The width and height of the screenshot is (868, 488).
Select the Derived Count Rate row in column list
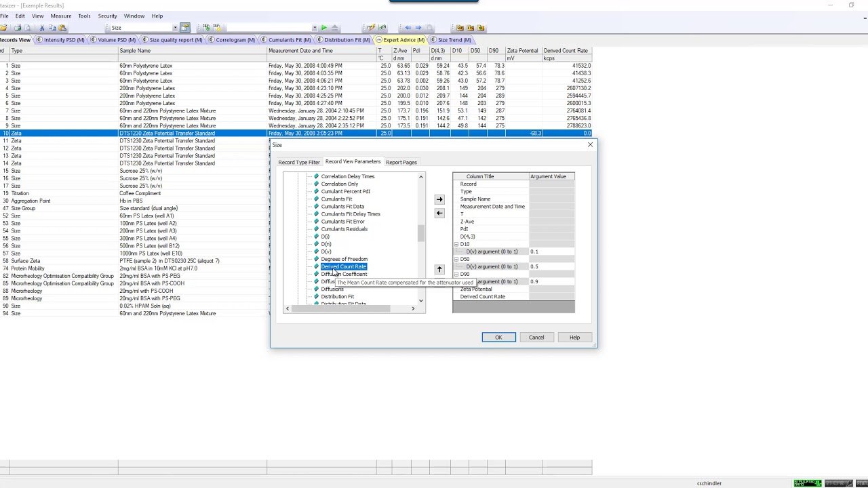513,296
